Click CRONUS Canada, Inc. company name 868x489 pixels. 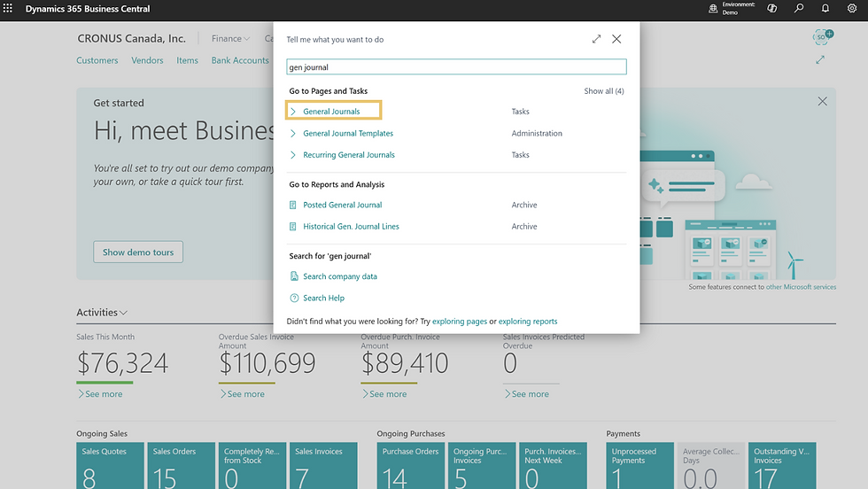pos(131,38)
